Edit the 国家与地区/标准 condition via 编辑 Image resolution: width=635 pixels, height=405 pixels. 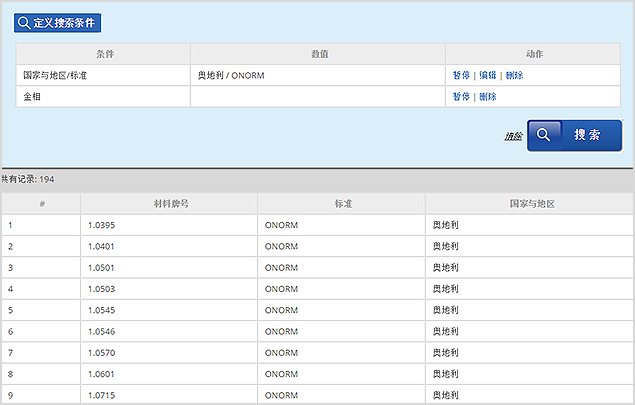coord(487,75)
